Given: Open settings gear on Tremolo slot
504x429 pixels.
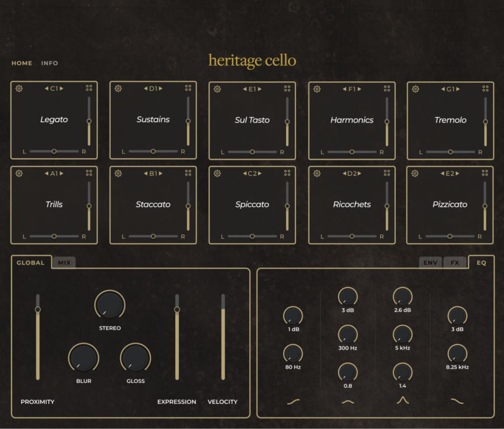Looking at the screenshot, I should (415, 89).
